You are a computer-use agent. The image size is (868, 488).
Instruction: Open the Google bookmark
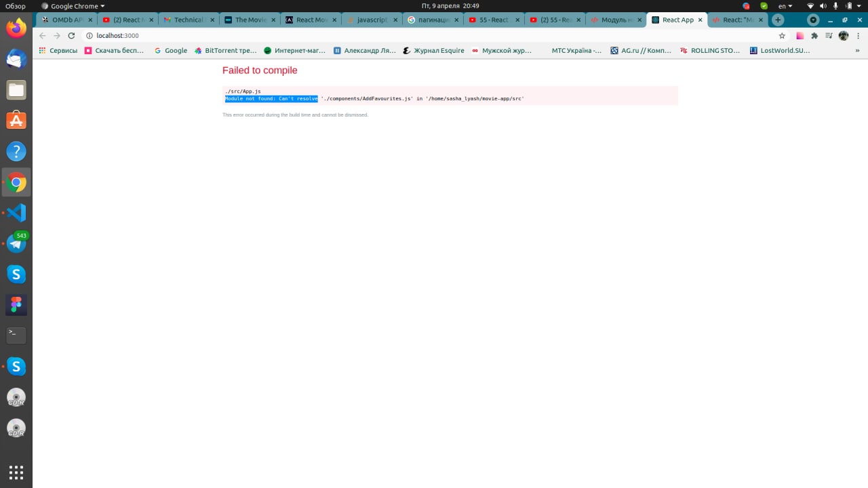click(x=170, y=50)
